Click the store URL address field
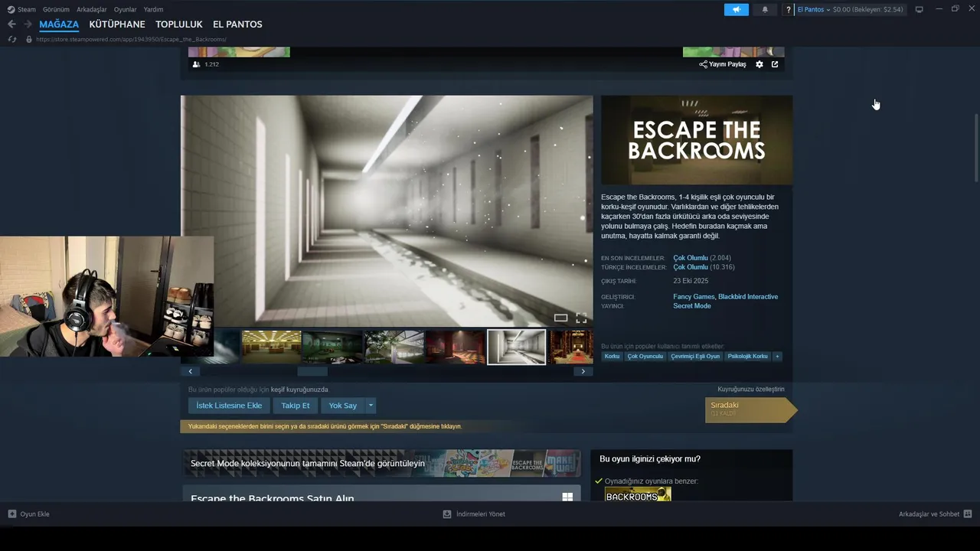 131,39
